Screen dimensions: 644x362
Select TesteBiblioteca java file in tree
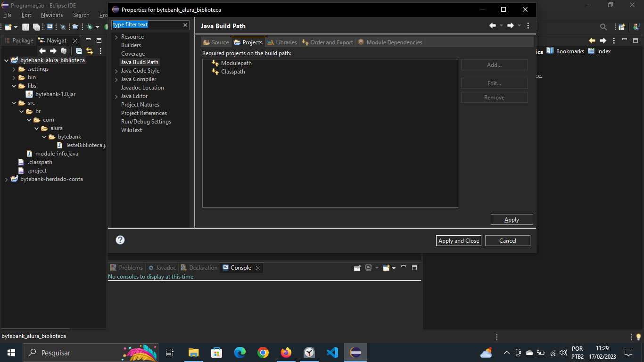click(81, 145)
